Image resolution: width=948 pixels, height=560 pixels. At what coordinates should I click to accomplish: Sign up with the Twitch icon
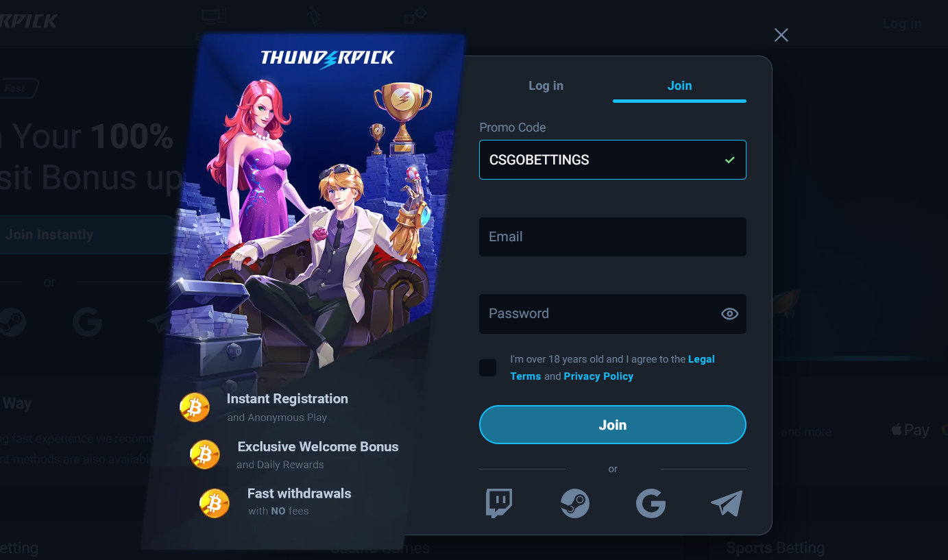tap(499, 504)
